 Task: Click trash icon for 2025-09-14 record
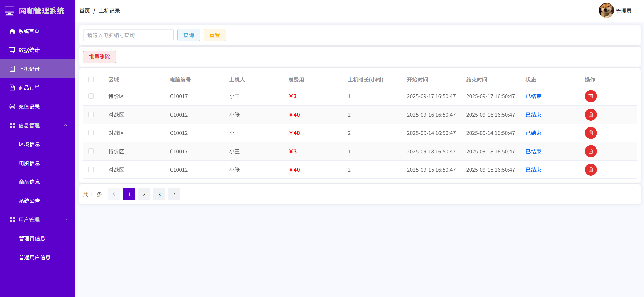pos(590,133)
